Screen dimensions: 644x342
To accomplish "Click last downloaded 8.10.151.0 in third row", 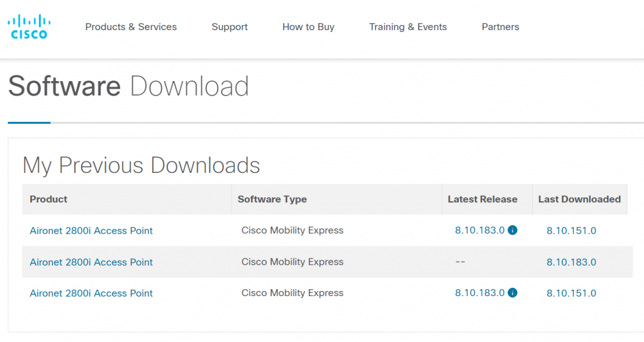I will pyautogui.click(x=571, y=294).
